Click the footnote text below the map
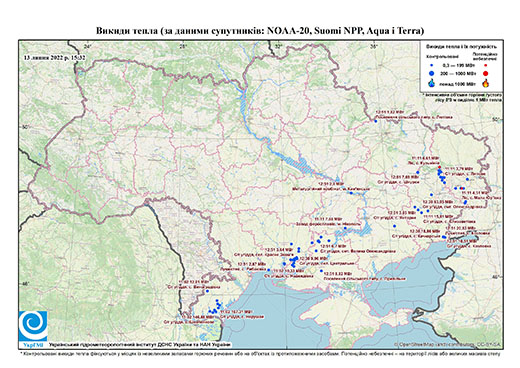The width and height of the screenshot is (520, 368). [260, 353]
